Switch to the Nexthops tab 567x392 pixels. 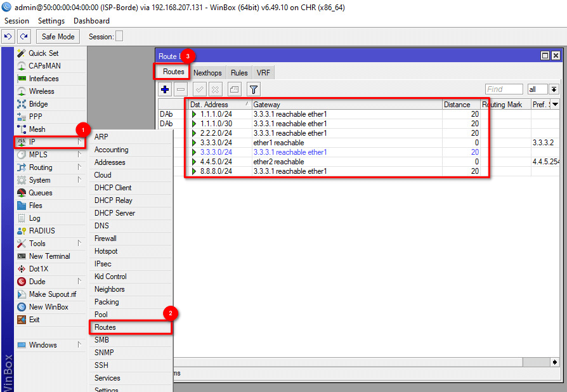[207, 72]
